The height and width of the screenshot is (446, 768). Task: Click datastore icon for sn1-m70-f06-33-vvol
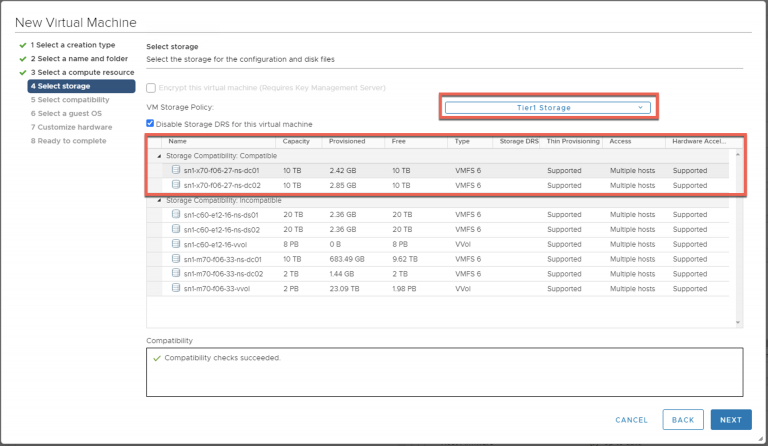click(176, 288)
